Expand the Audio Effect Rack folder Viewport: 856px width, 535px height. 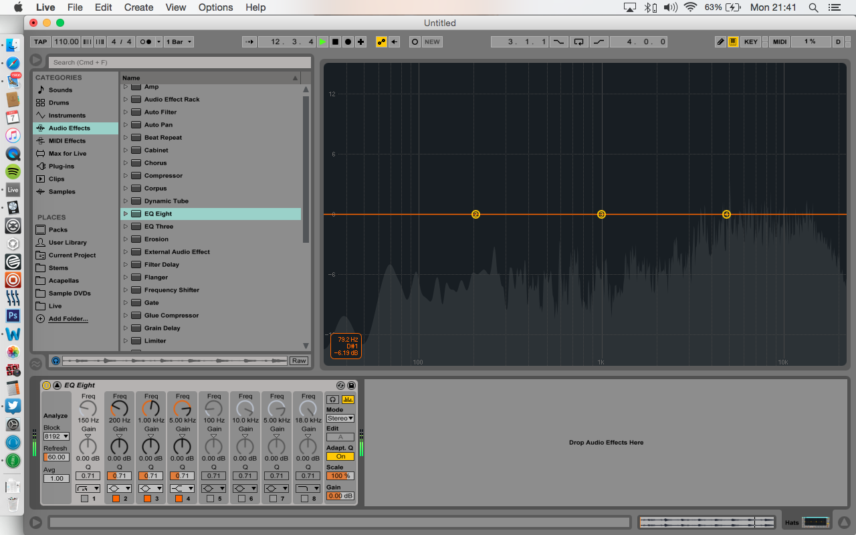[126, 99]
